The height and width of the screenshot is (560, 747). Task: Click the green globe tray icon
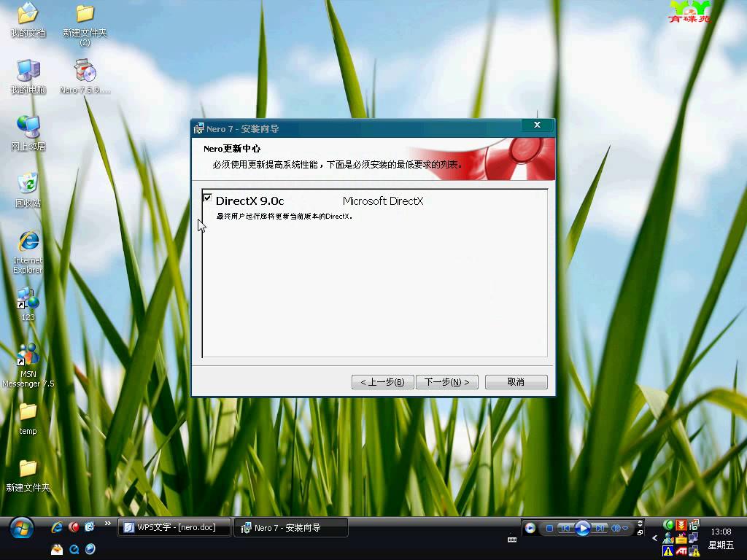(x=668, y=525)
